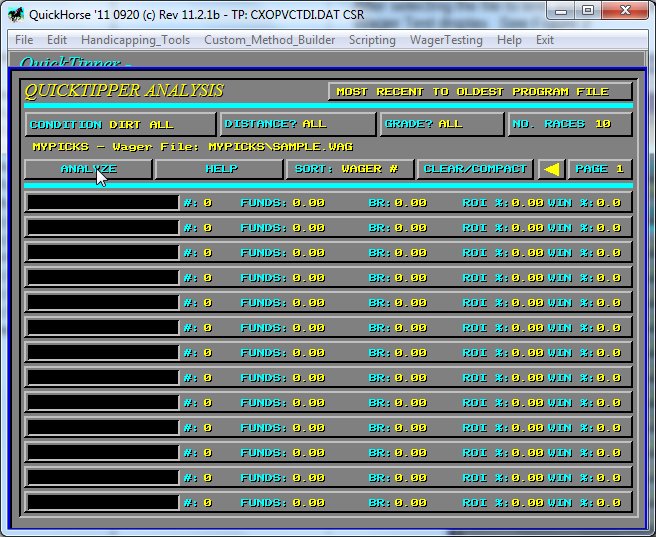This screenshot has height=537, width=656.
Task: Open the WagerTesting menu
Action: [446, 40]
